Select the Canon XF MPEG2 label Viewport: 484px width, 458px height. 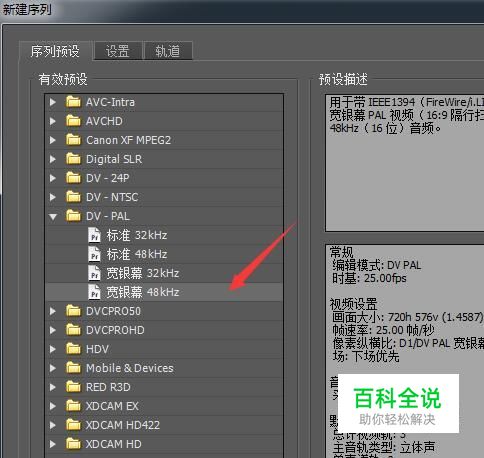[x=128, y=140]
